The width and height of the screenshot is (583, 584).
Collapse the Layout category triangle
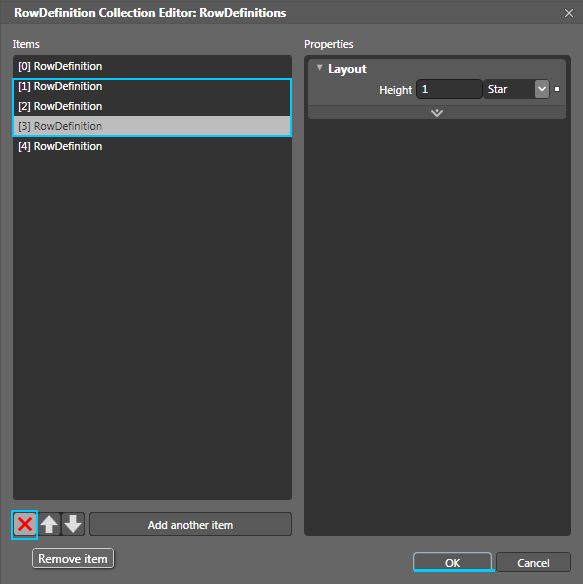(x=319, y=67)
